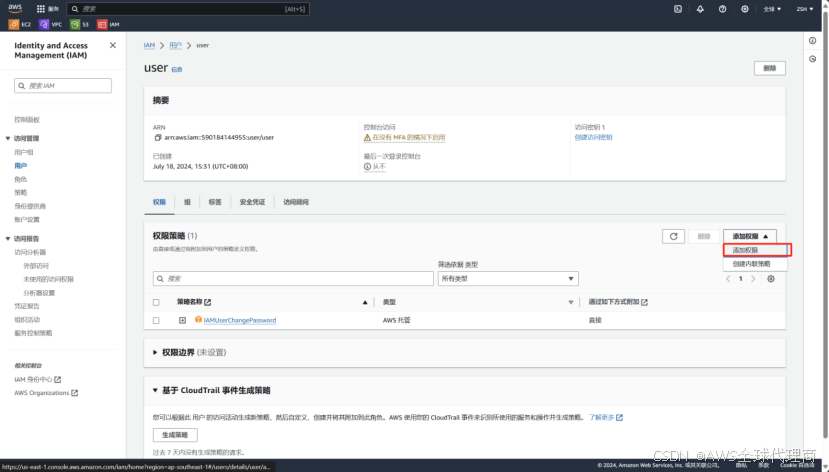Image resolution: width=829 pixels, height=472 pixels.
Task: Click the top AWS console search bar
Action: click(188, 9)
